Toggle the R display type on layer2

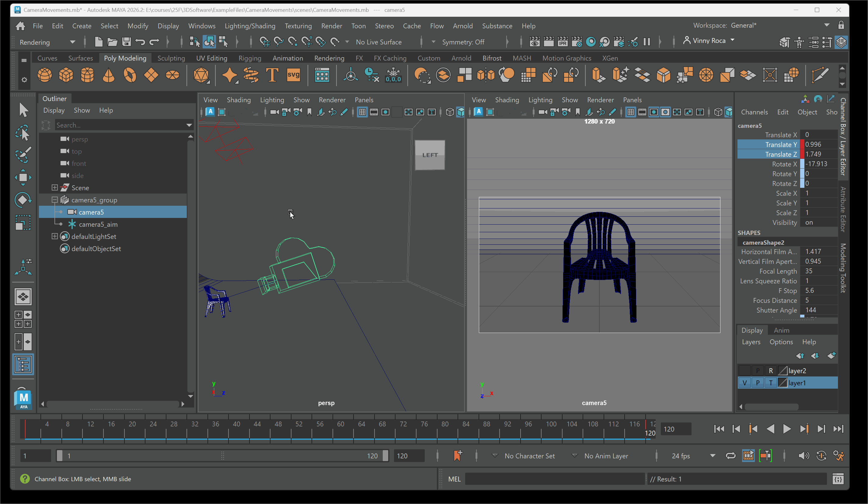[771, 371]
